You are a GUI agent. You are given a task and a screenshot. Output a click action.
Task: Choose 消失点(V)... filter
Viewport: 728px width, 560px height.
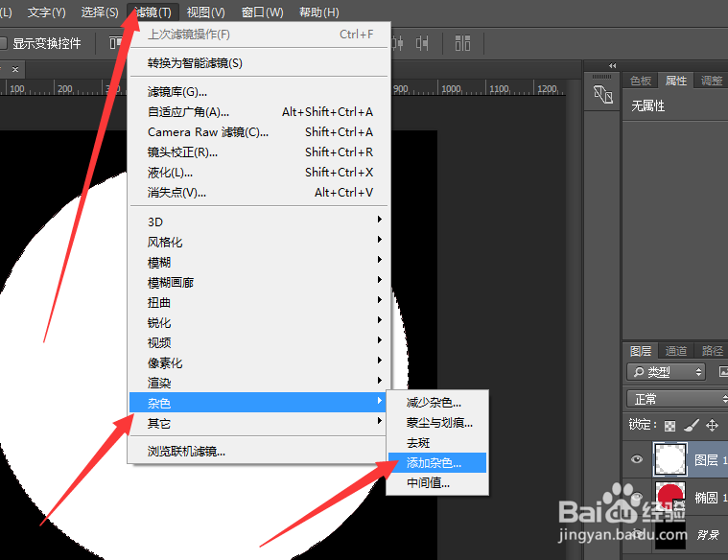pos(259,193)
